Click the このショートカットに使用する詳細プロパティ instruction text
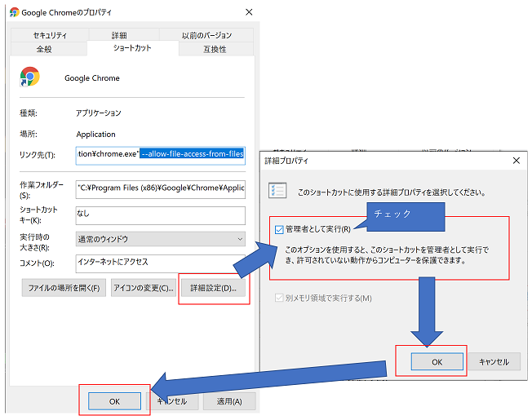 [392, 192]
